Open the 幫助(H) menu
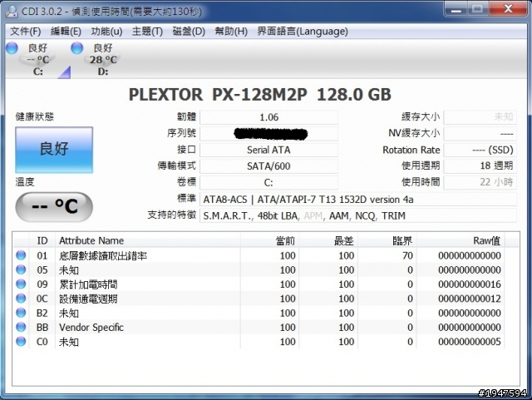The width and height of the screenshot is (532, 400). pyautogui.click(x=231, y=32)
